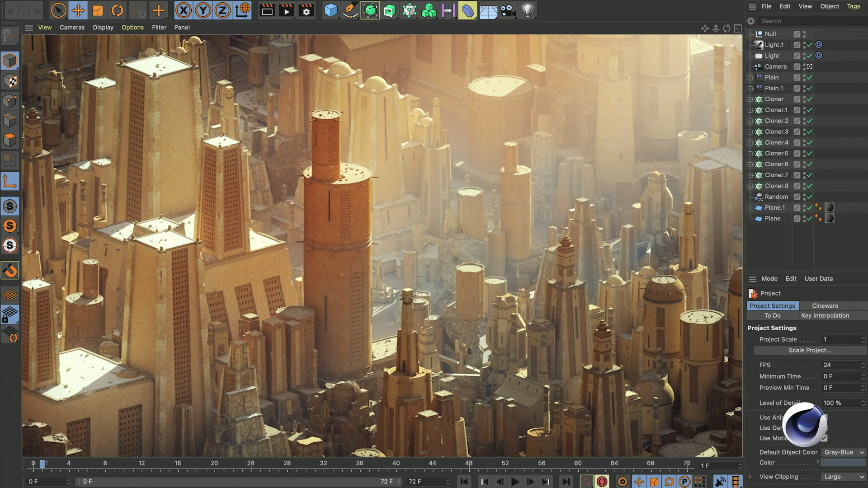Click the light bulb icon in toolbar

pos(528,10)
